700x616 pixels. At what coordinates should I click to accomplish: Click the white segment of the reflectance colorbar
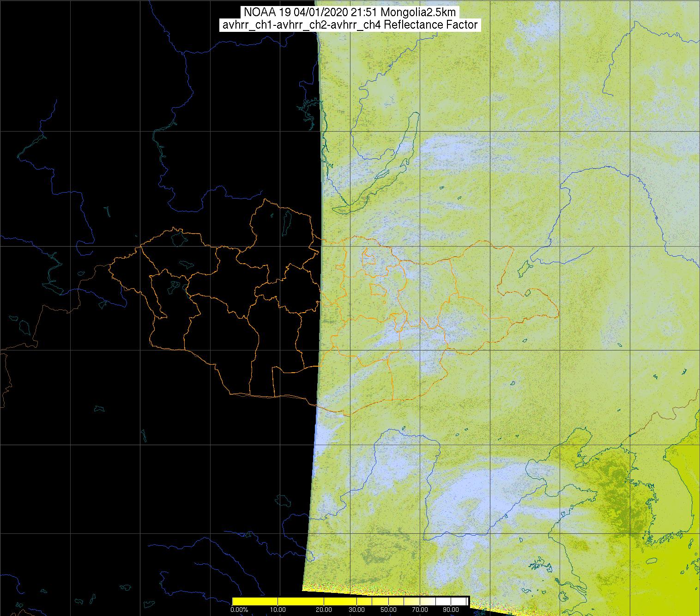coord(451,601)
